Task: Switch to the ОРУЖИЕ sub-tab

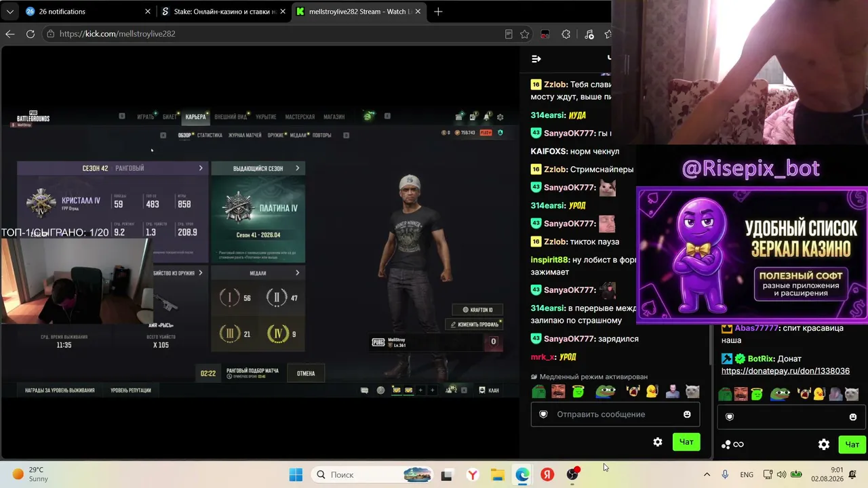Action: pyautogui.click(x=275, y=135)
